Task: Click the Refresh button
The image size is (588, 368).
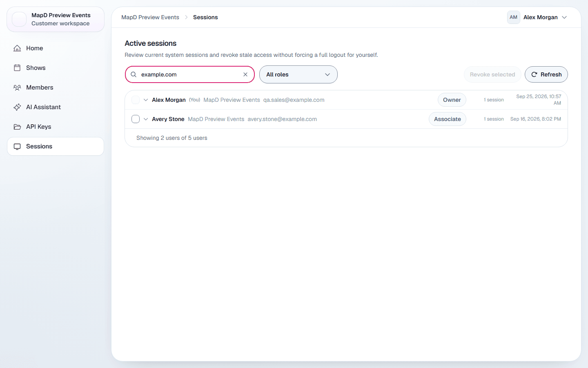Action: coord(546,74)
